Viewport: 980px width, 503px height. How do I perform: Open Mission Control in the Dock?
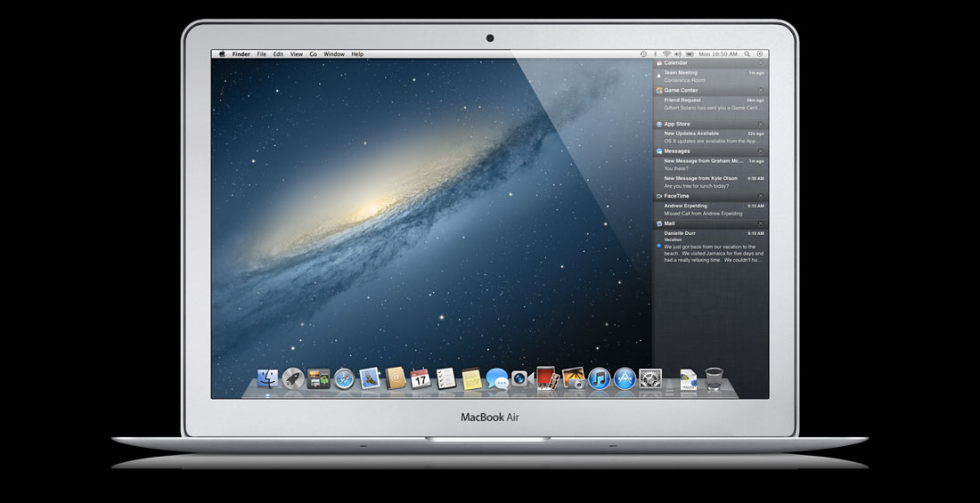pos(318,378)
